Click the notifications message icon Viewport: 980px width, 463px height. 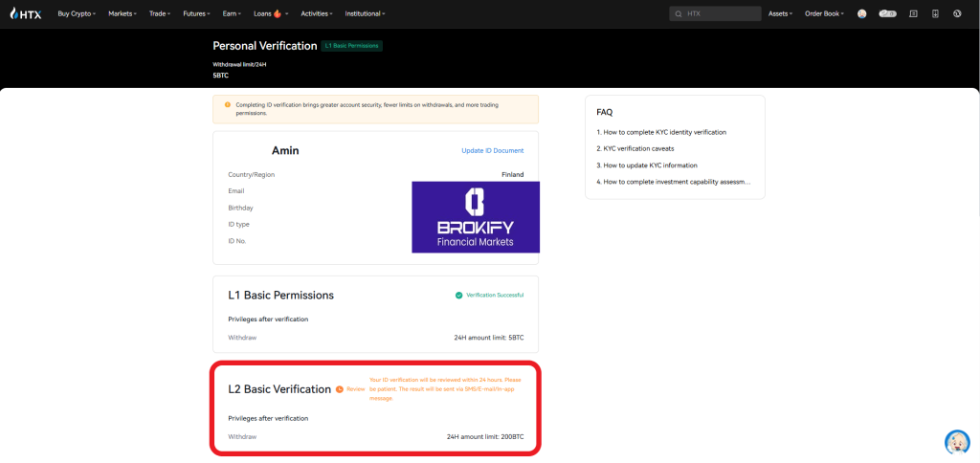tap(913, 13)
